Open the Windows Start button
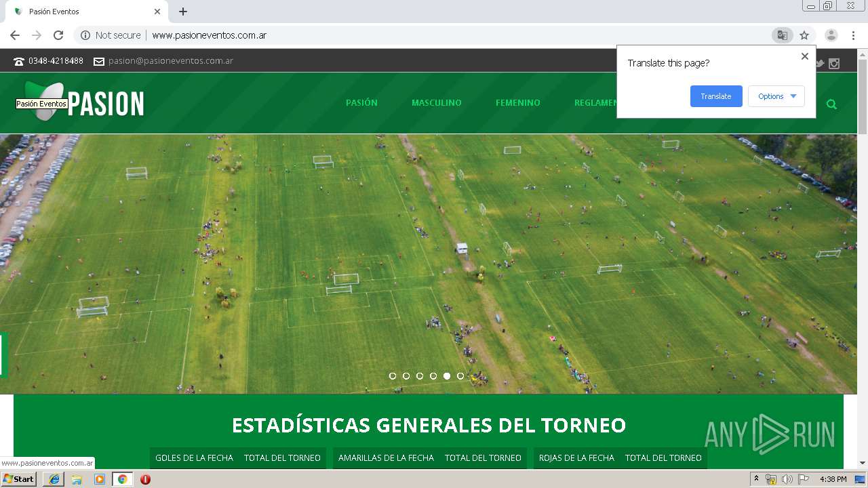This screenshot has width=868, height=488. click(19, 479)
